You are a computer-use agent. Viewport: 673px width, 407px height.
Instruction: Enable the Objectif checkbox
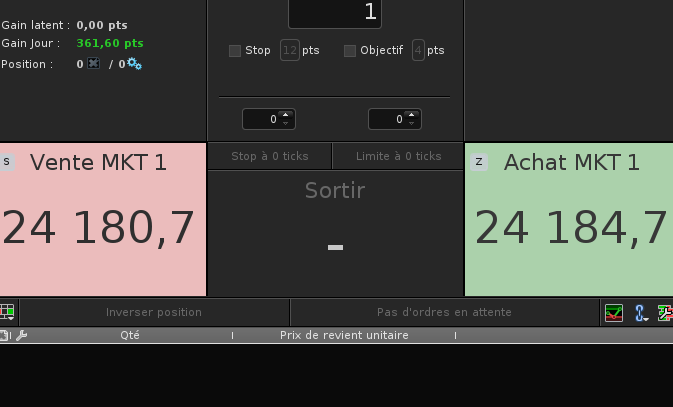[x=350, y=50]
